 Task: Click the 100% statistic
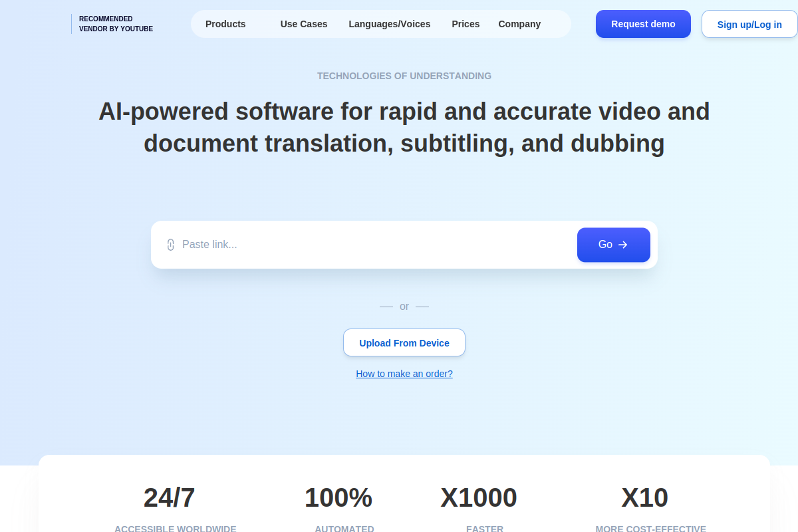pyautogui.click(x=338, y=497)
